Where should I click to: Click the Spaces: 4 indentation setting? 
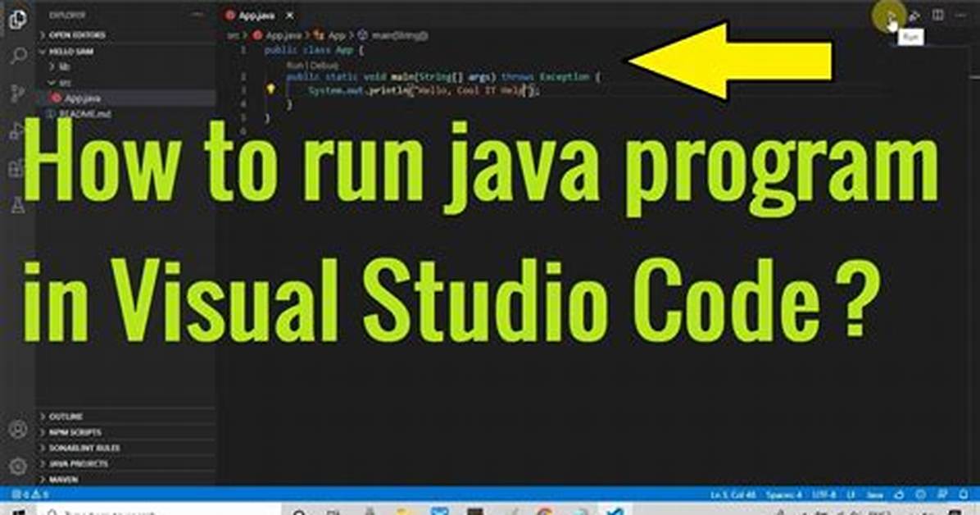click(783, 495)
